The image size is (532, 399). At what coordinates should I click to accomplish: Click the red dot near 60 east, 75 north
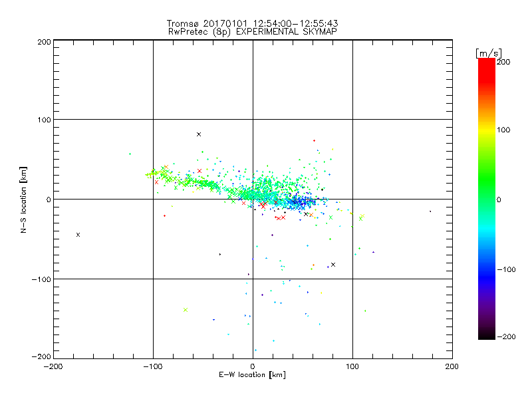314,140
